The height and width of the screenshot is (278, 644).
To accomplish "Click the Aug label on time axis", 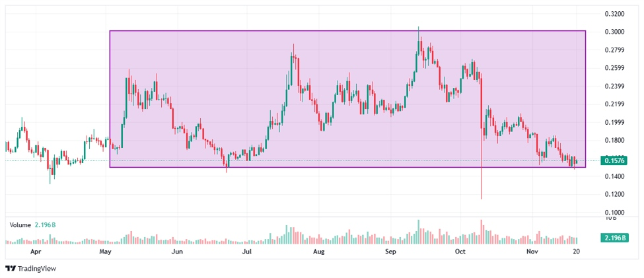I will (x=319, y=252).
